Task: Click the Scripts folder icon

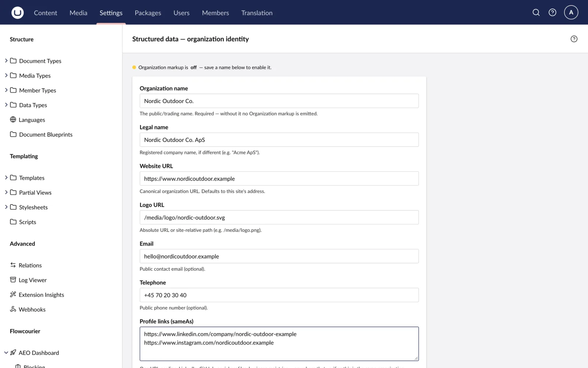Action: (x=13, y=222)
